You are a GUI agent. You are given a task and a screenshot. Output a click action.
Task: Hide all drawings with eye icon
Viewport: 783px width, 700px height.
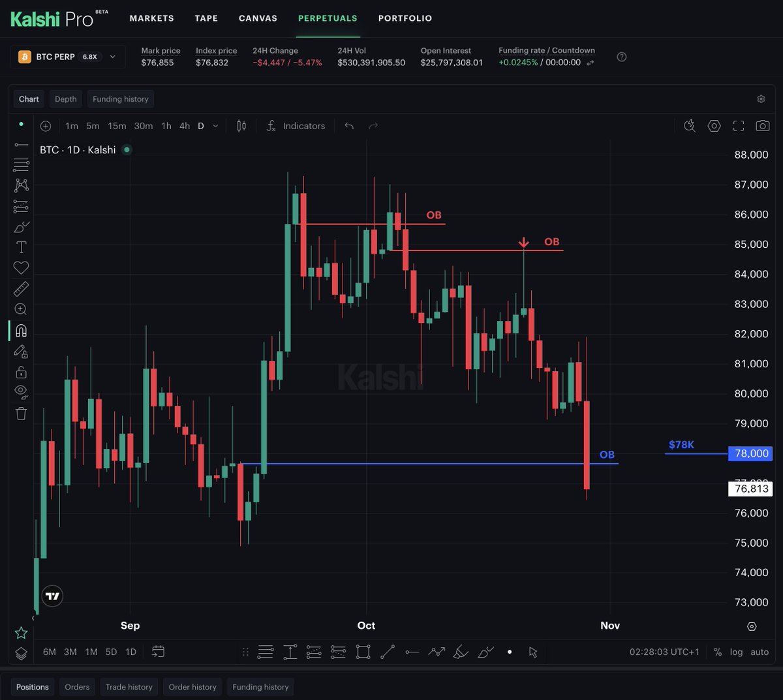[x=21, y=392]
